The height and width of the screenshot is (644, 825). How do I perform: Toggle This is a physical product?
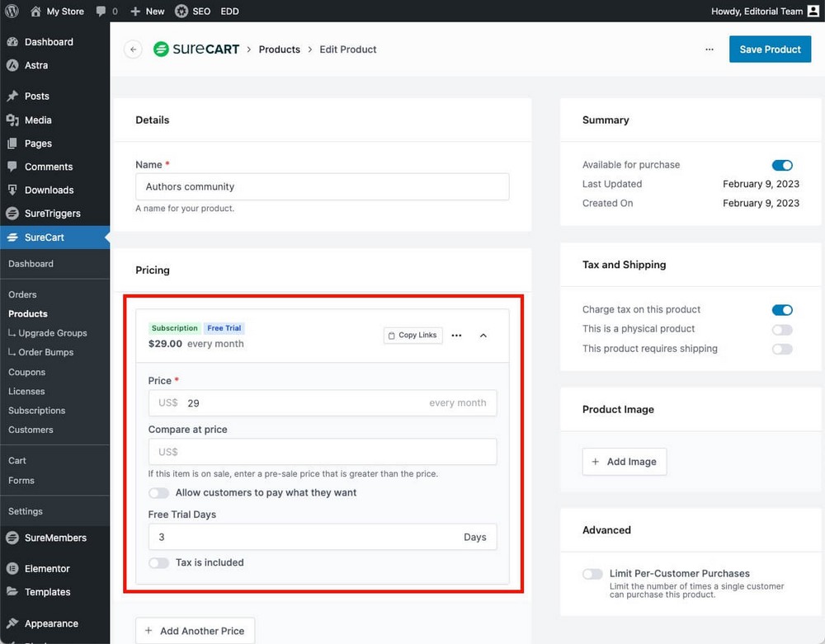click(x=781, y=330)
